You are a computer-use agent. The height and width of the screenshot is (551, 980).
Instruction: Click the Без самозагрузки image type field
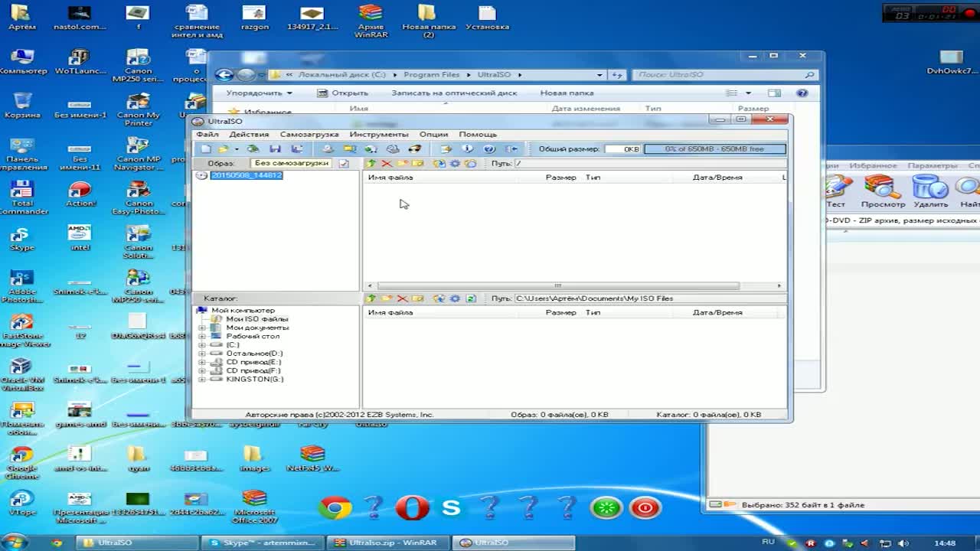click(292, 163)
